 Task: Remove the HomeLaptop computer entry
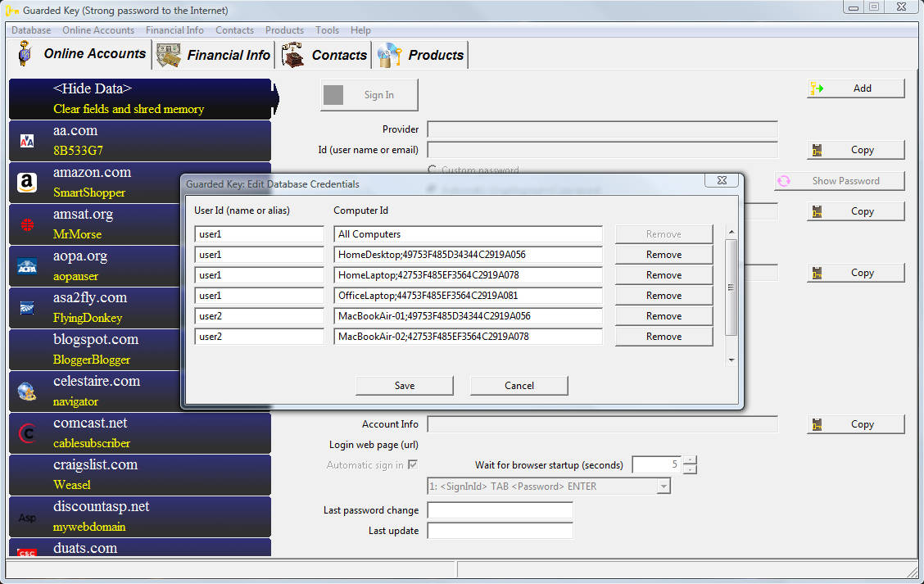(664, 275)
